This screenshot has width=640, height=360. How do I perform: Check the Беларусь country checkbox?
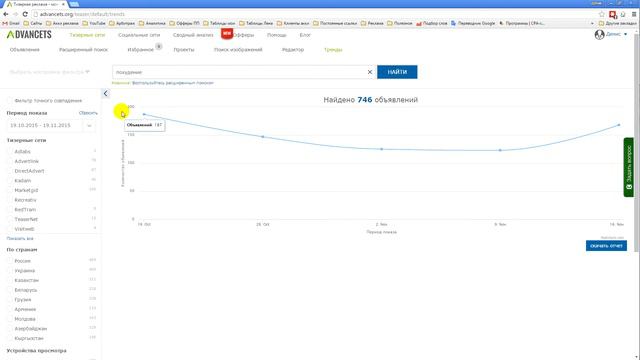point(10,290)
